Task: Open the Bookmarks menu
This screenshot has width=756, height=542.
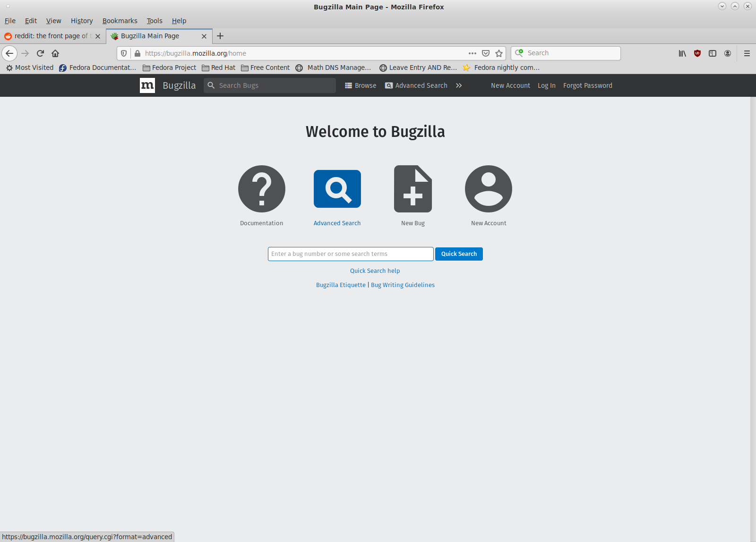Action: pyautogui.click(x=120, y=21)
